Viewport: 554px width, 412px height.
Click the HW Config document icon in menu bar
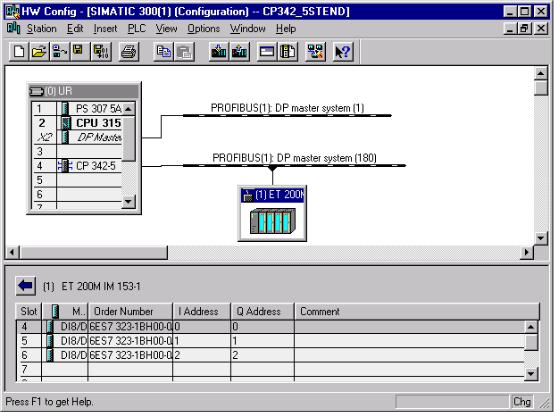tap(13, 28)
